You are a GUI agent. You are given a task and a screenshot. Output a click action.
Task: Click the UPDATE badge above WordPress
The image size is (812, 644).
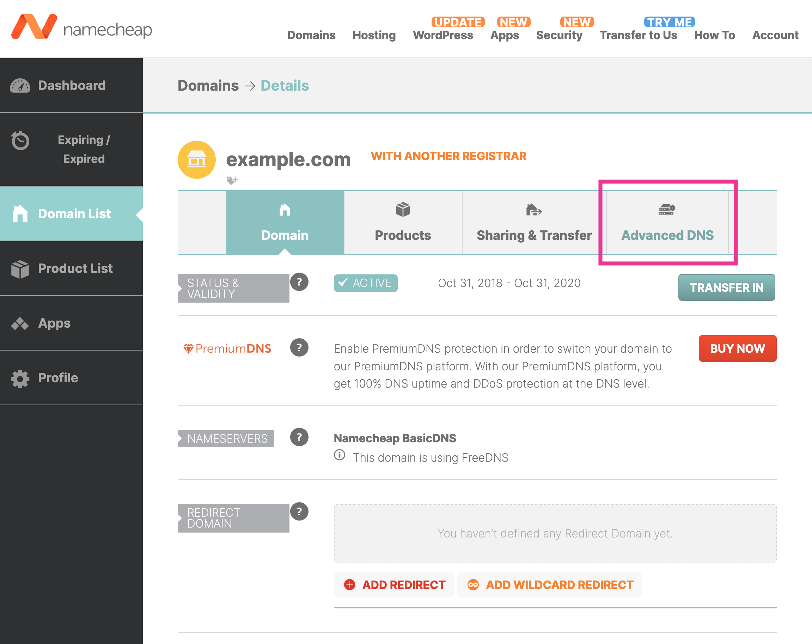[458, 22]
